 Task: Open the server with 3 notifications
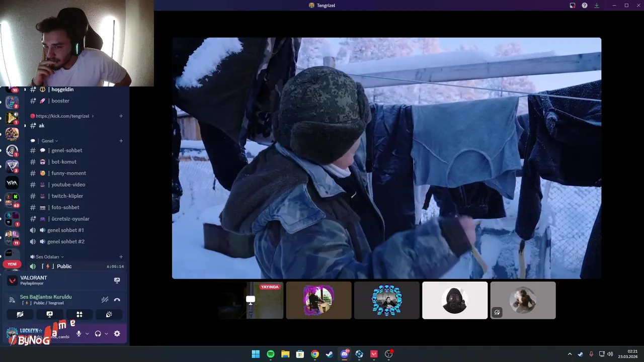coord(12,166)
